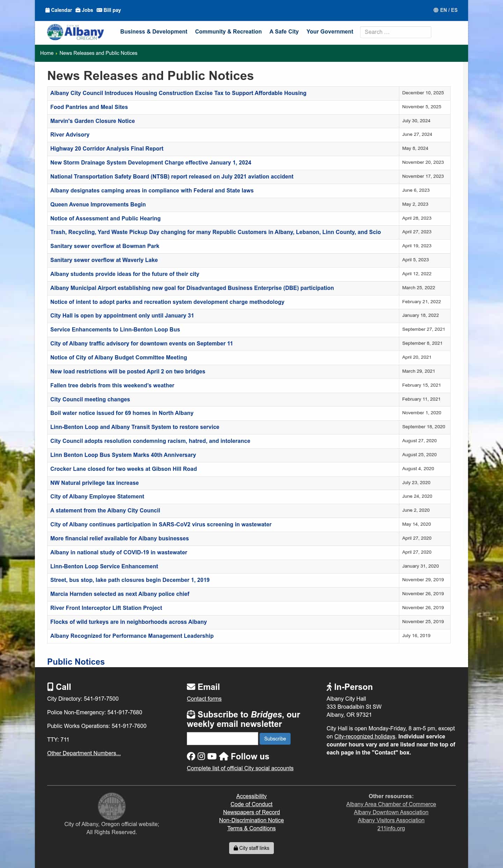Open Albany Recognized for Performance Management Leadership
This screenshot has width=503, height=868.
132,636
